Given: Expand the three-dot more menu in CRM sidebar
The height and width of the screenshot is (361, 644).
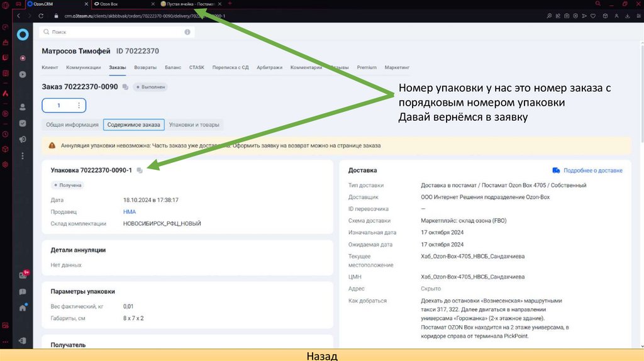Looking at the screenshot, I should 23,156.
